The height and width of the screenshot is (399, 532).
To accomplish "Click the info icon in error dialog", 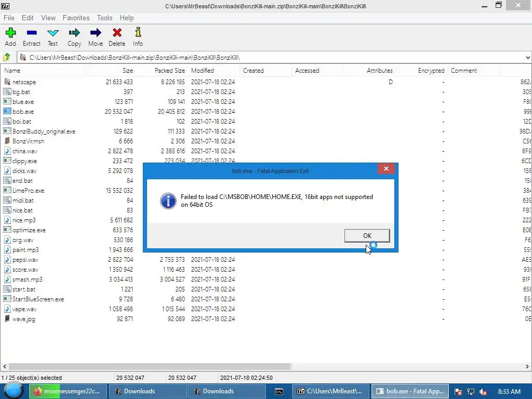I will pyautogui.click(x=168, y=201).
